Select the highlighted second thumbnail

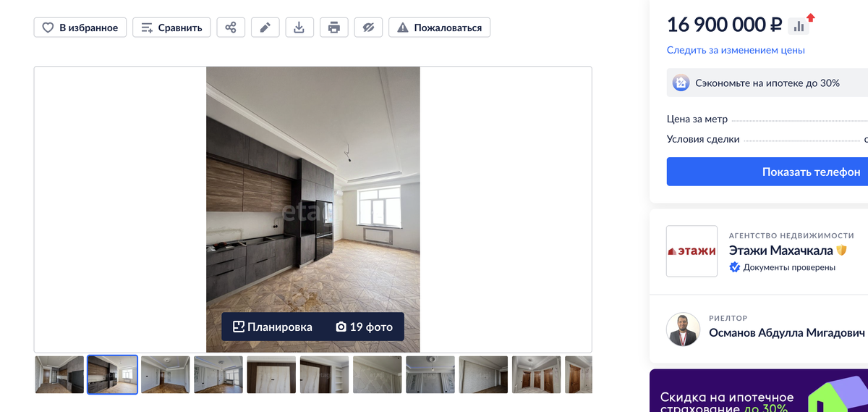coord(113,374)
